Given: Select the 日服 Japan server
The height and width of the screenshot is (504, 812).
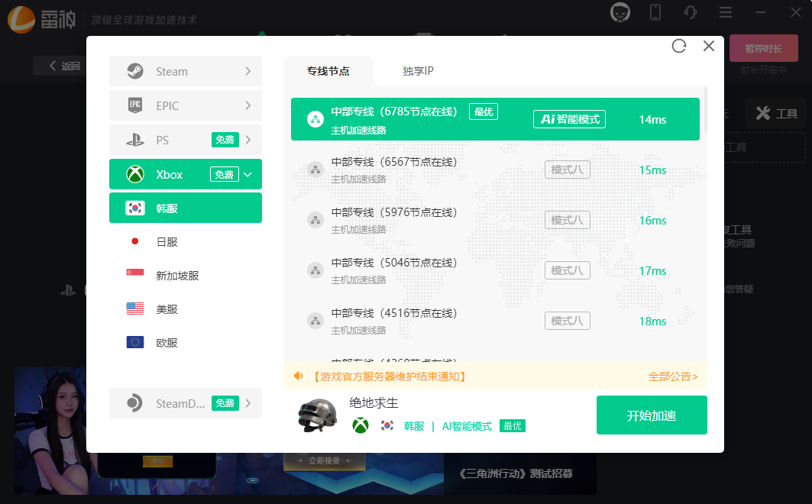Looking at the screenshot, I should (186, 241).
